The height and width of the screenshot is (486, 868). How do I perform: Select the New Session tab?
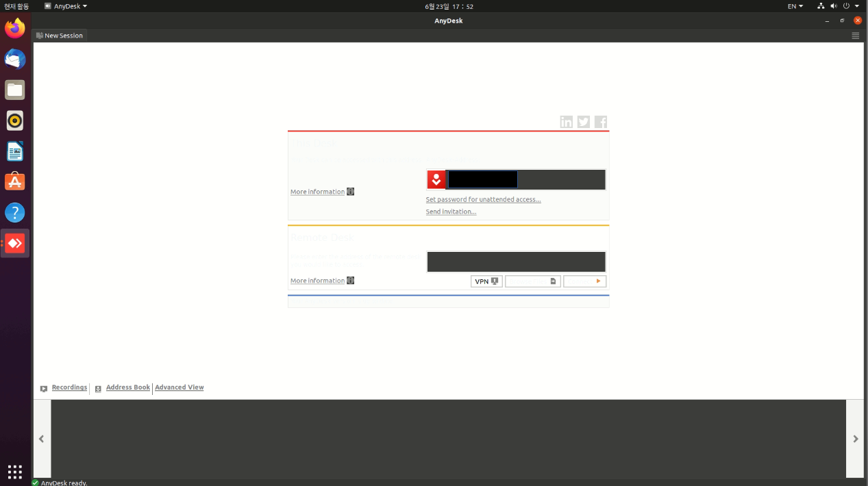tap(60, 36)
